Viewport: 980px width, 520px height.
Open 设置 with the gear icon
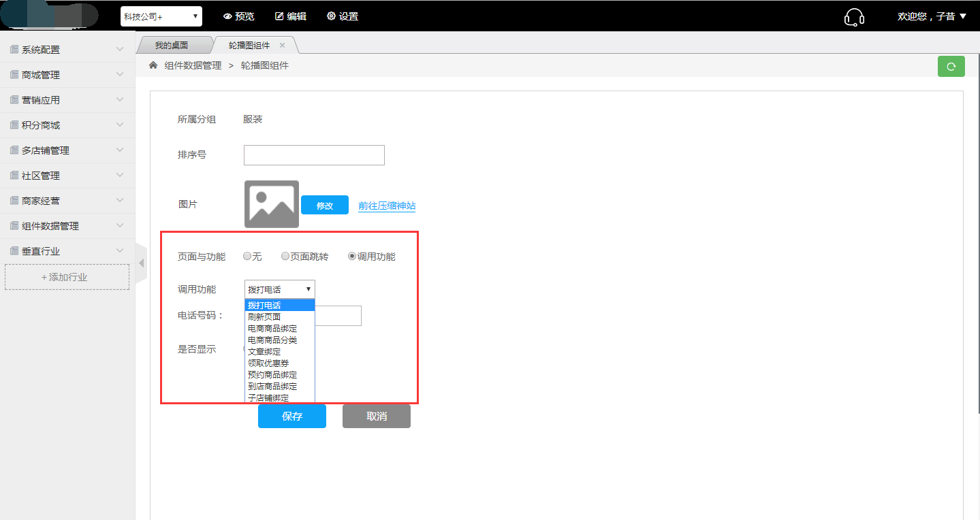(x=342, y=16)
